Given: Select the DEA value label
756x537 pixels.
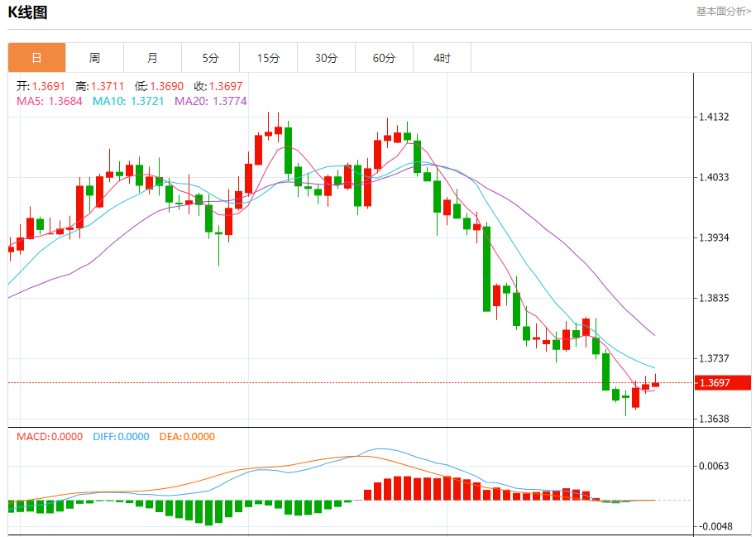Looking at the screenshot, I should [186, 437].
